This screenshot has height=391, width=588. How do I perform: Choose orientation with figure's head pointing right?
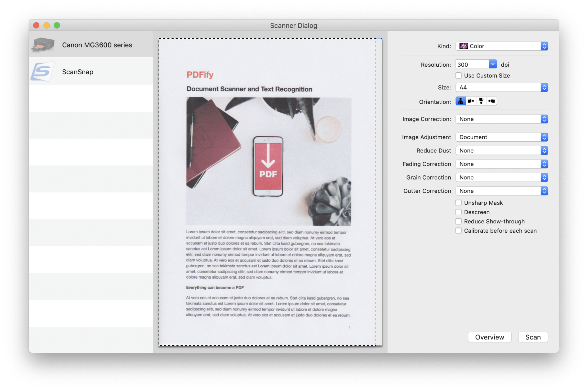click(471, 101)
